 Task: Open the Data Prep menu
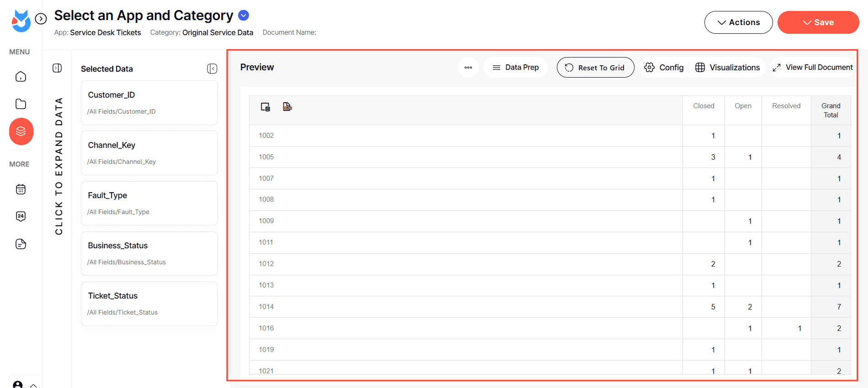(x=515, y=68)
